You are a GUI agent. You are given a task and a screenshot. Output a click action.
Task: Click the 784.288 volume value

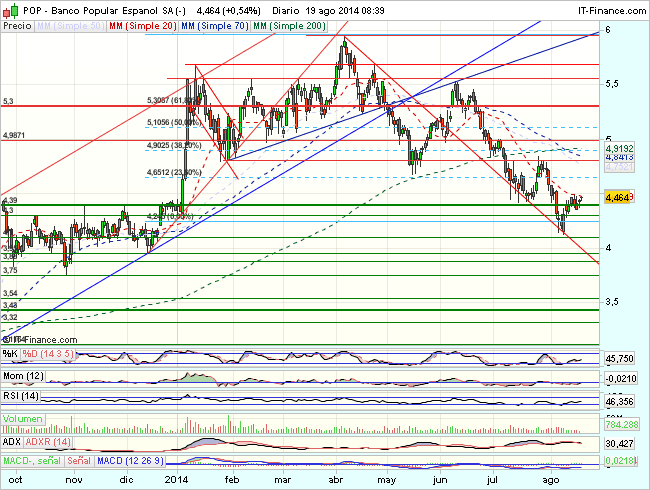click(x=622, y=425)
